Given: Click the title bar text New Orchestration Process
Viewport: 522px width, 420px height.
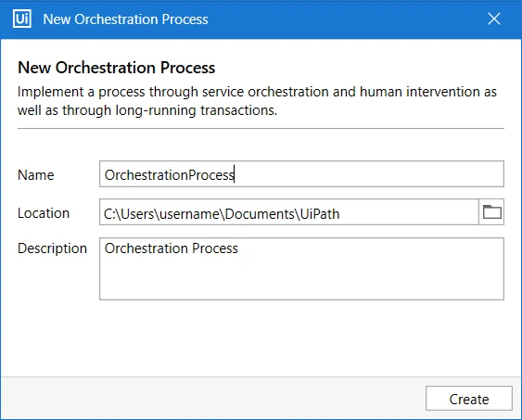Looking at the screenshot, I should 125,19.
